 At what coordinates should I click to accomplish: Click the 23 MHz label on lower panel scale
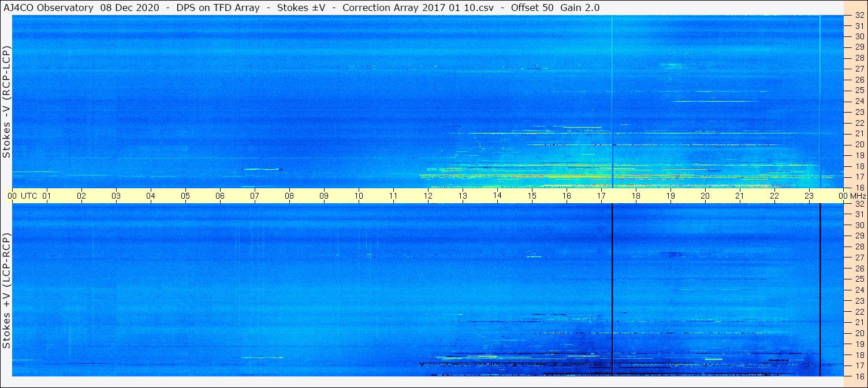click(859, 301)
